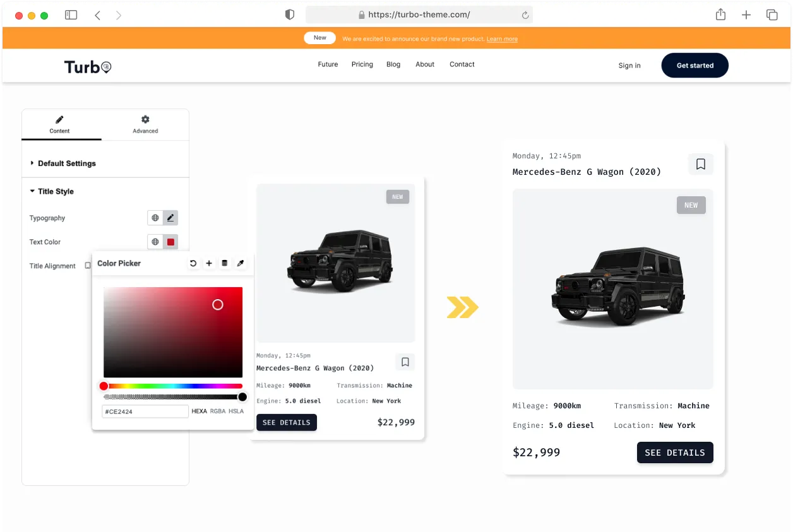The height and width of the screenshot is (532, 793).
Task: Switch to the Content tab
Action: [60, 124]
